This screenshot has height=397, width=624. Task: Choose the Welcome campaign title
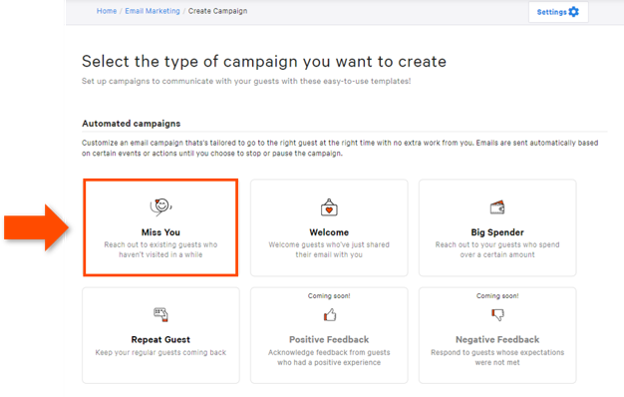point(329,232)
